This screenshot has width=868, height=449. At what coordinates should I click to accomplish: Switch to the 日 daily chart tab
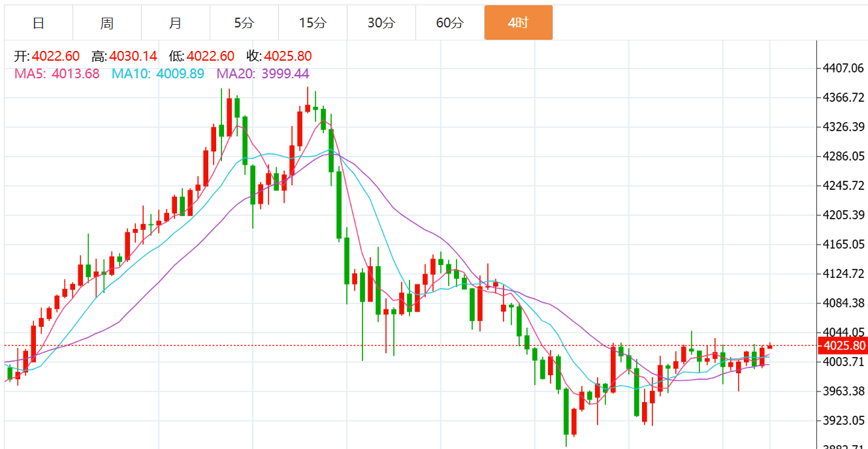39,23
